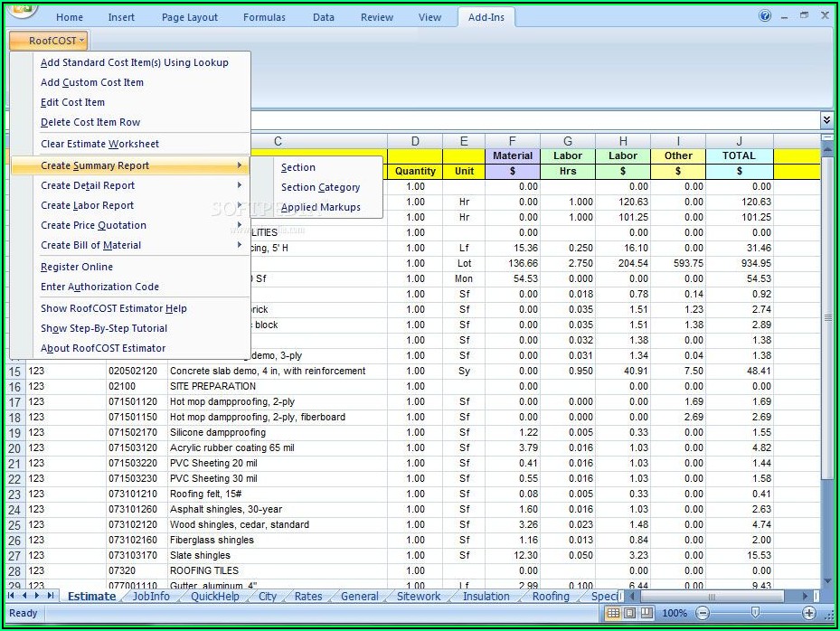Open the Roofing worksheet tab

point(550,597)
